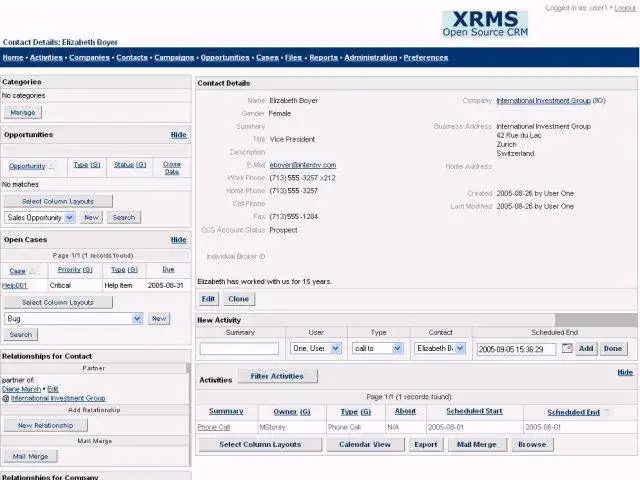The image size is (640, 480).
Task: Click the Filter Activities button
Action: [277, 376]
